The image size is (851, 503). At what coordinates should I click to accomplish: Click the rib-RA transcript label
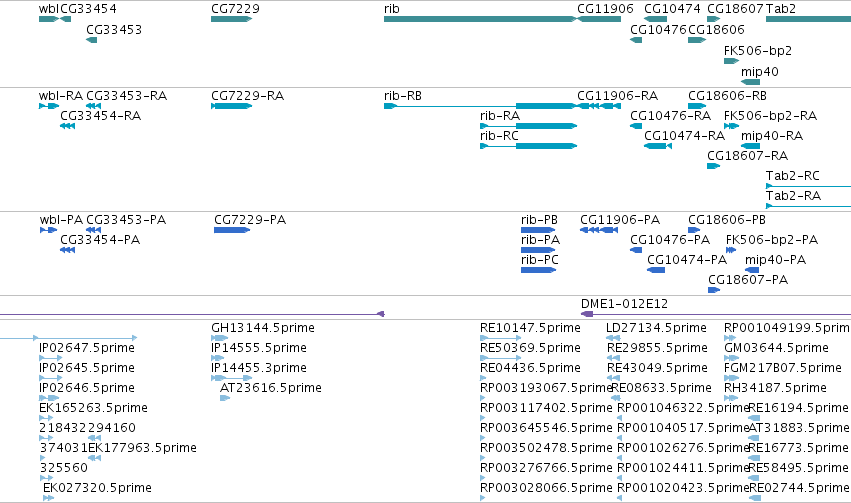(x=500, y=116)
